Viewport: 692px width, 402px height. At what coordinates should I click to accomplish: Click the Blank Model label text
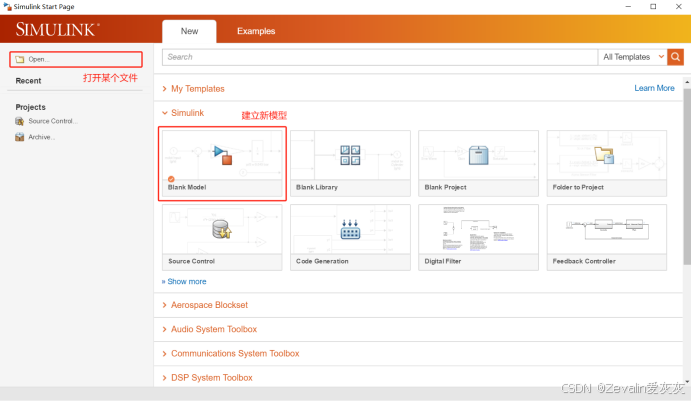pos(187,187)
